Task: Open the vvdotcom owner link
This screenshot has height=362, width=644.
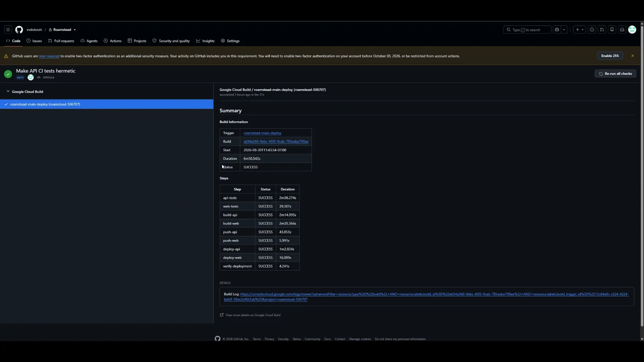Action: [34, 30]
